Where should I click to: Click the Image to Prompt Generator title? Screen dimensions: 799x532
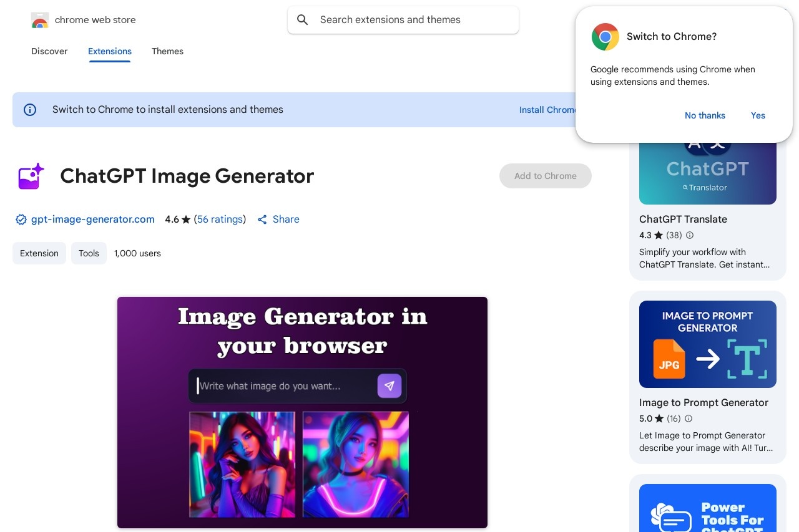coord(703,403)
